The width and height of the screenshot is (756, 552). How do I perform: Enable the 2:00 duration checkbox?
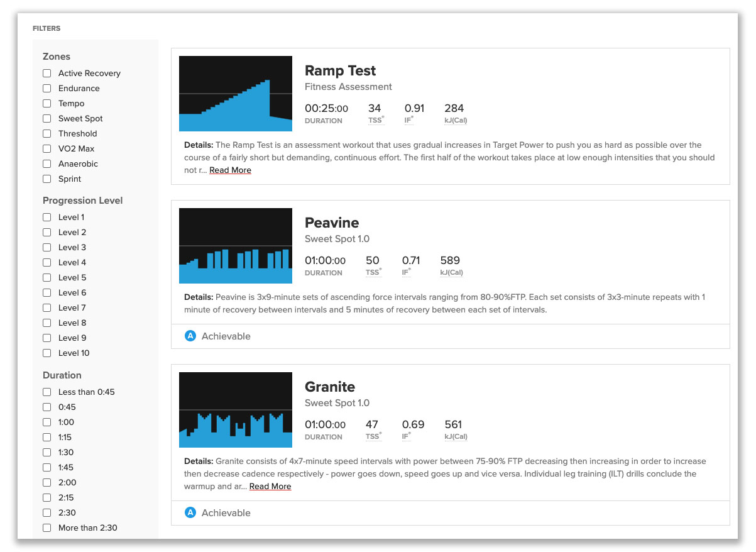[x=47, y=482]
